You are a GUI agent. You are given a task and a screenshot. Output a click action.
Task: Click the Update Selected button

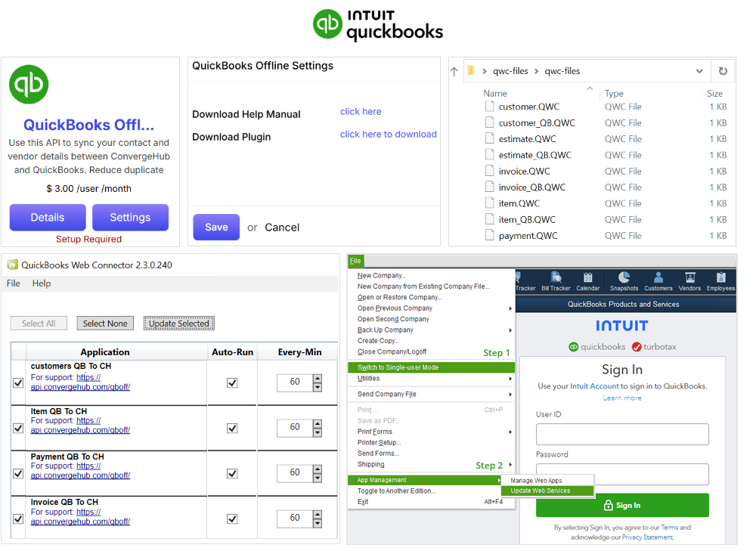179,323
